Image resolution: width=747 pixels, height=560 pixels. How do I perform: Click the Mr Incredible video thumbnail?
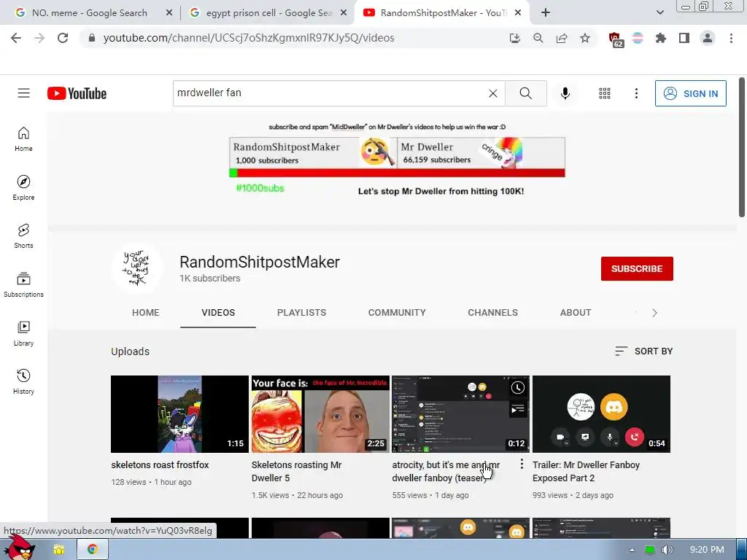[x=320, y=414]
